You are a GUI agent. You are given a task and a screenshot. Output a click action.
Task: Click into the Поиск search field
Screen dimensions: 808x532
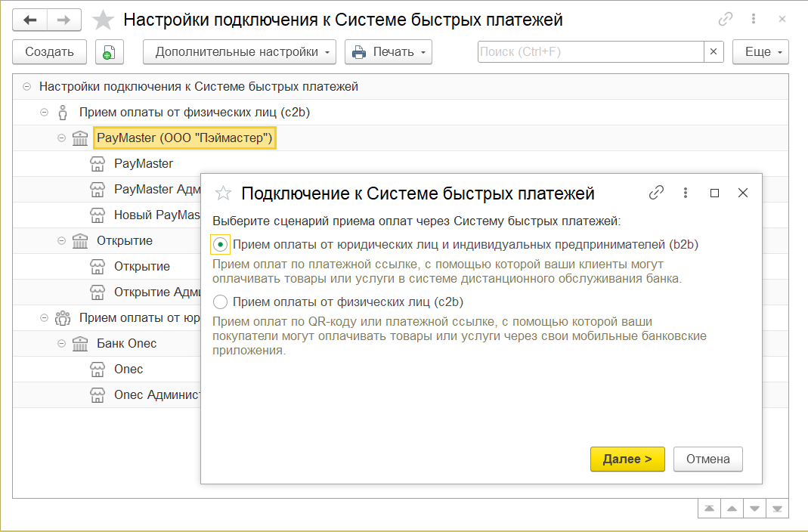(590, 52)
